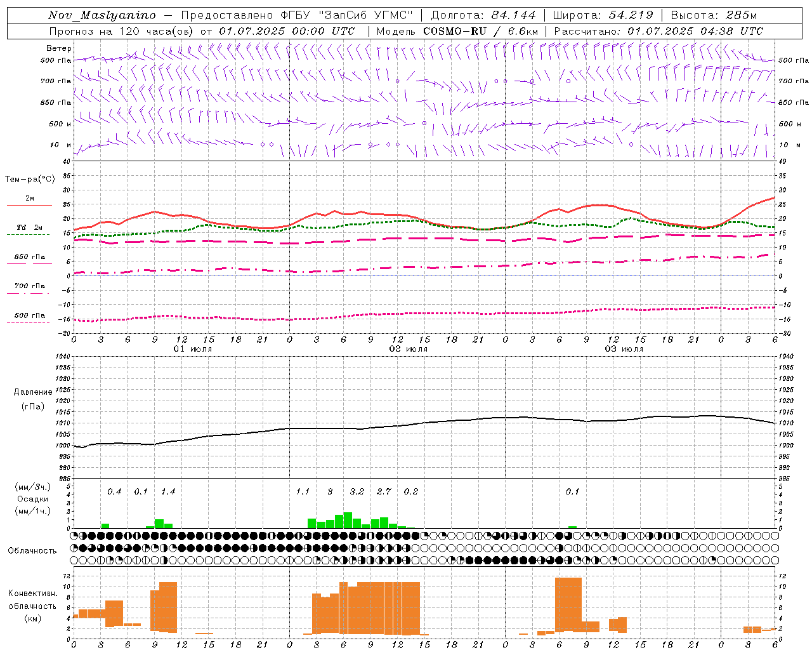Click the Модель COSMO-RU / 6.6км text
The image size is (812, 650).
(x=457, y=31)
